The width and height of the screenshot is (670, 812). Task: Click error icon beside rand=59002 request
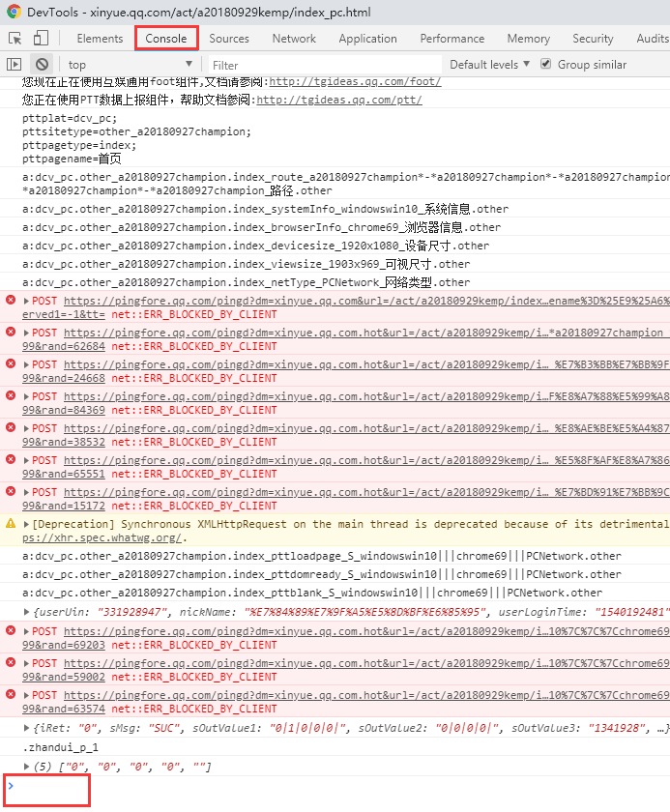[x=11, y=662]
